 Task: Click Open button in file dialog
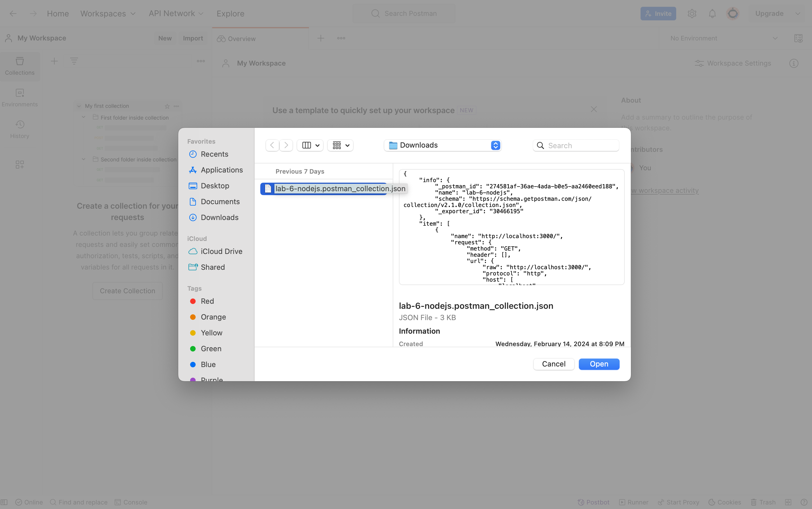(599, 364)
